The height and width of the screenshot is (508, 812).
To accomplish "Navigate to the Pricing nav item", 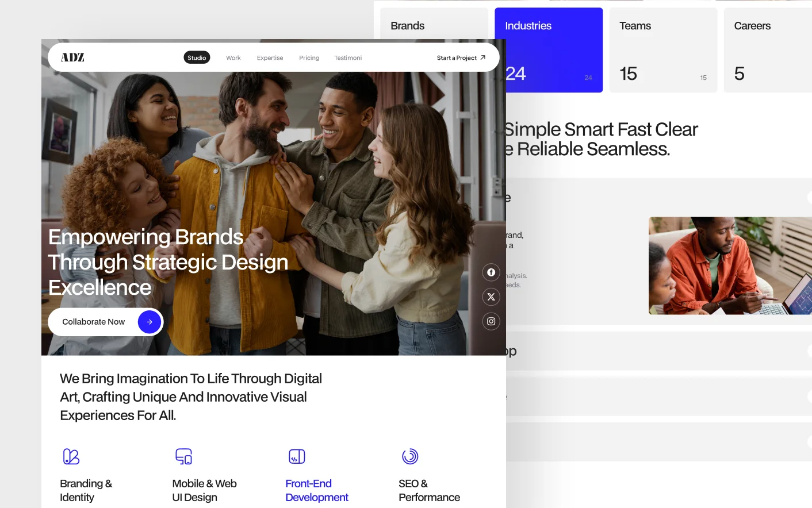I will (309, 58).
